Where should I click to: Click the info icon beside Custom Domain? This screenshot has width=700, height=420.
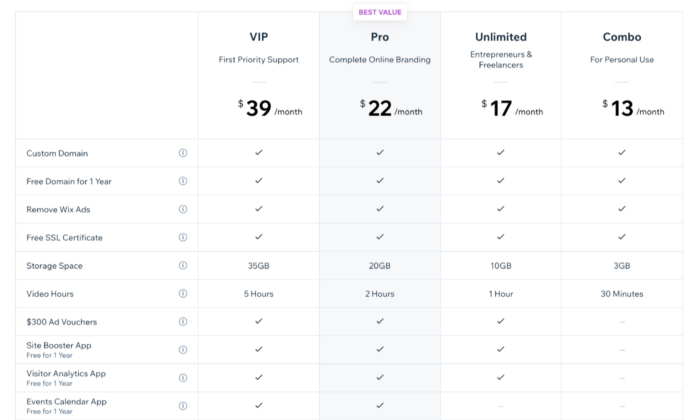183,153
